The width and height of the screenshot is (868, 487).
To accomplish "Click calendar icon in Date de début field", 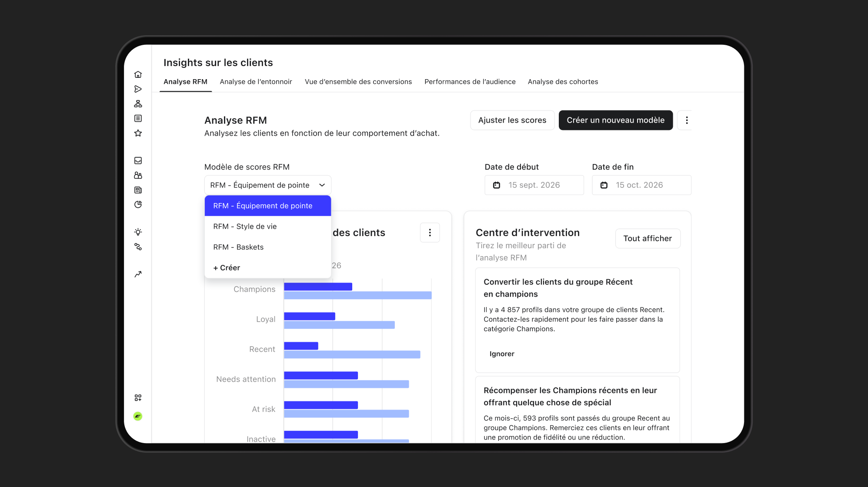I will click(x=496, y=185).
